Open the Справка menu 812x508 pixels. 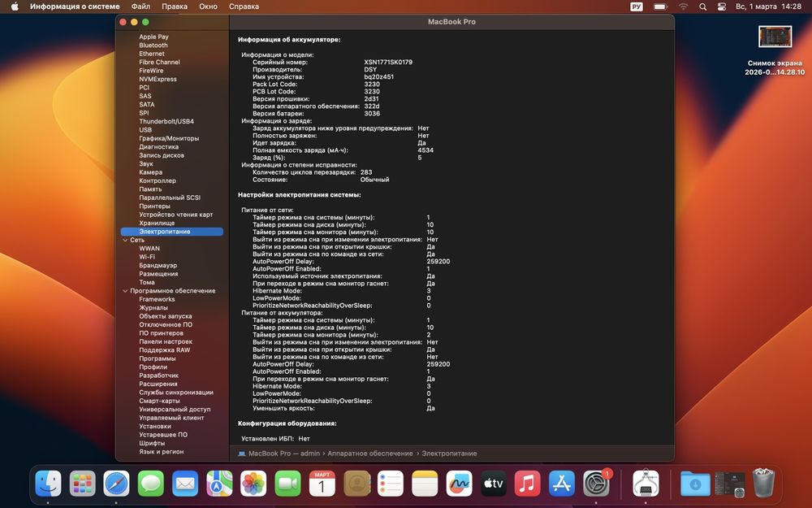click(244, 7)
